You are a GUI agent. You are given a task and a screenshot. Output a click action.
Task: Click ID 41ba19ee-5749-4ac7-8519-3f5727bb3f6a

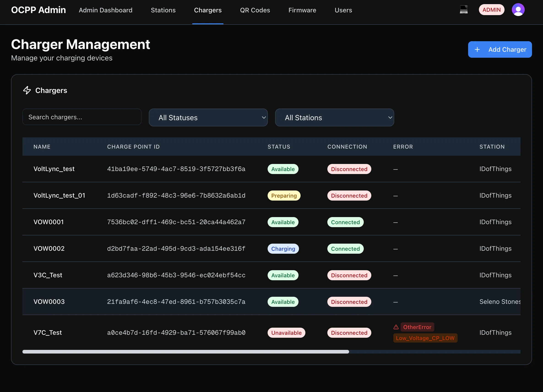(176, 169)
